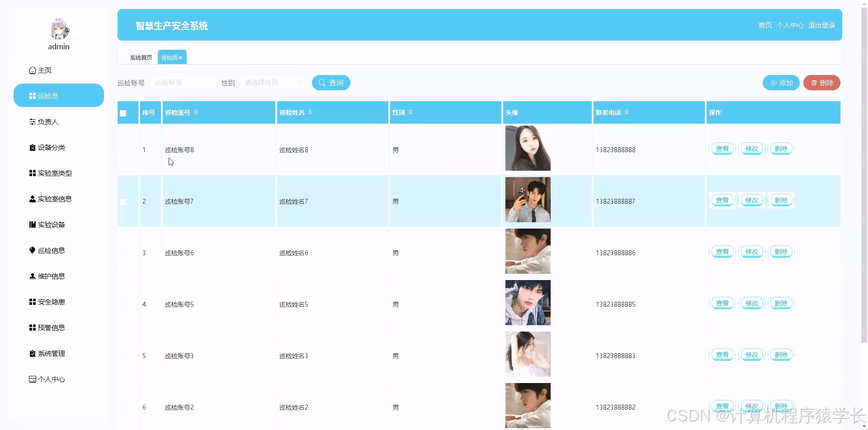Click the 巡检员 grid icon in sidebar

click(32, 96)
